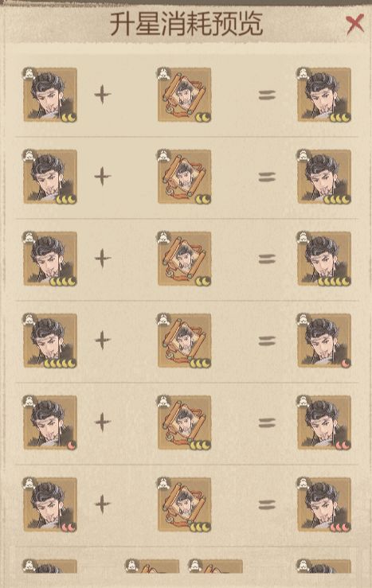Select the scroll material icon in second row

[184, 177]
